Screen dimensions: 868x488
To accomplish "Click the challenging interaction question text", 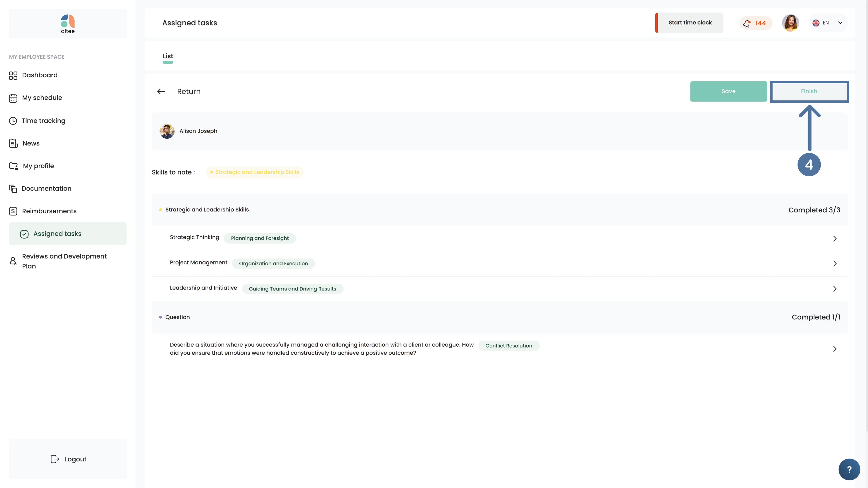I will click(x=322, y=349).
